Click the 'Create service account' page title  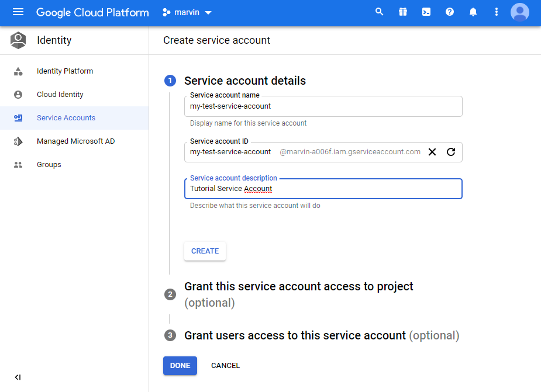216,40
